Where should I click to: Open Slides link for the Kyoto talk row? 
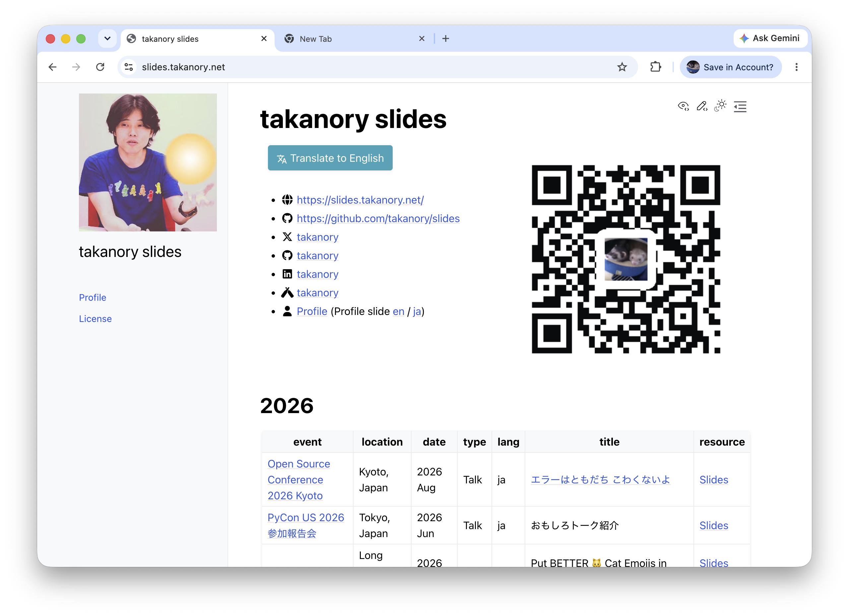point(713,480)
